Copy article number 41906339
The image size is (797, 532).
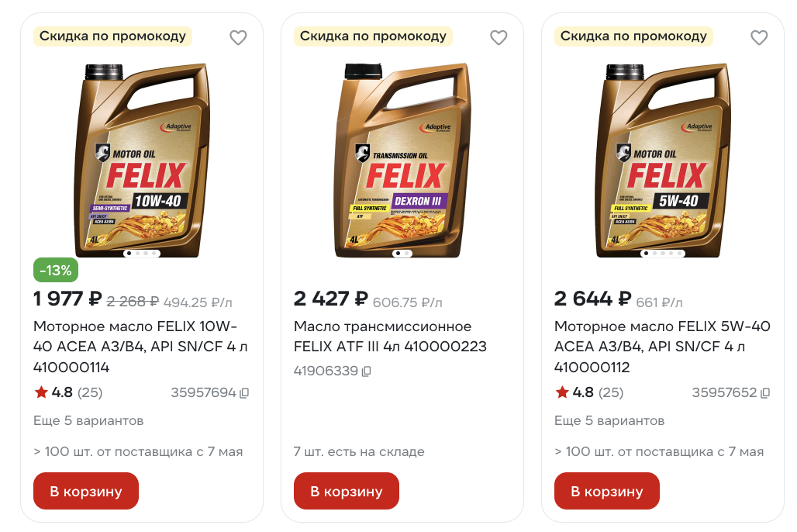pos(367,371)
